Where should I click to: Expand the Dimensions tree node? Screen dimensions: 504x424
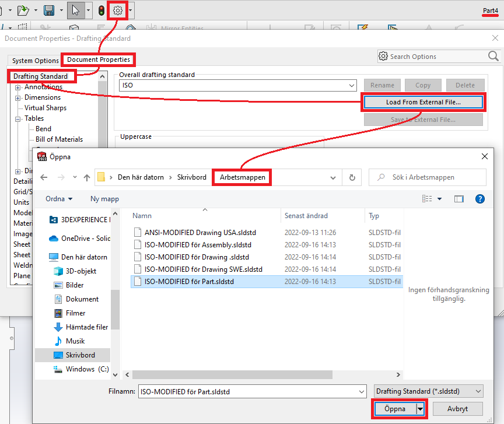tap(19, 98)
